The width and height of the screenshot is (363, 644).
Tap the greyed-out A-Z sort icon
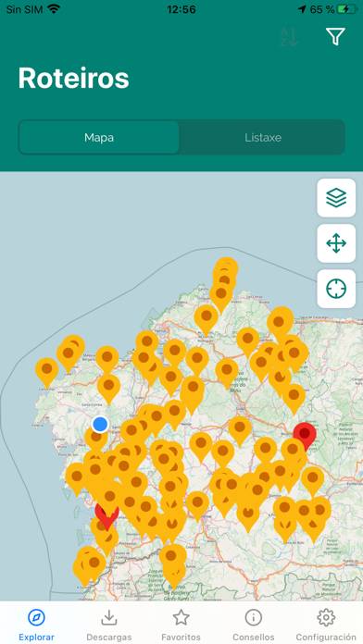point(290,37)
